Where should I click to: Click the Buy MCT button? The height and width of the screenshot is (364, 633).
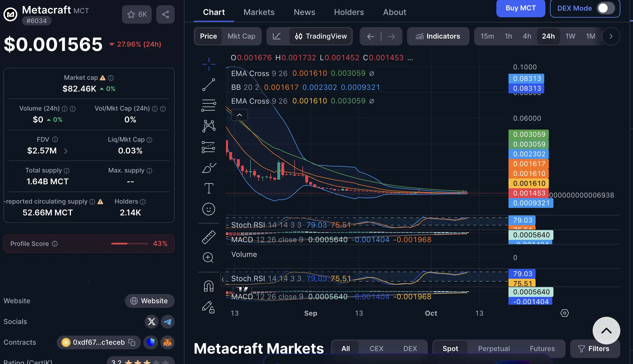click(x=521, y=8)
